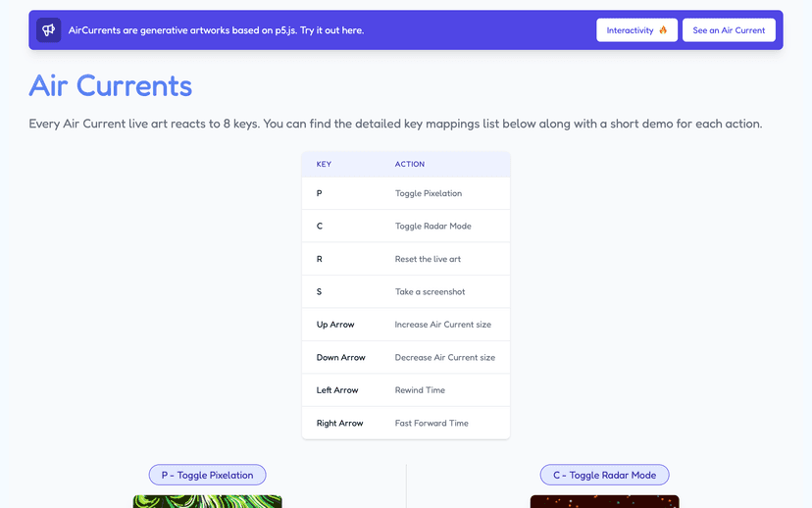Click the KEY column header
The width and height of the screenshot is (812, 508).
pyautogui.click(x=324, y=164)
